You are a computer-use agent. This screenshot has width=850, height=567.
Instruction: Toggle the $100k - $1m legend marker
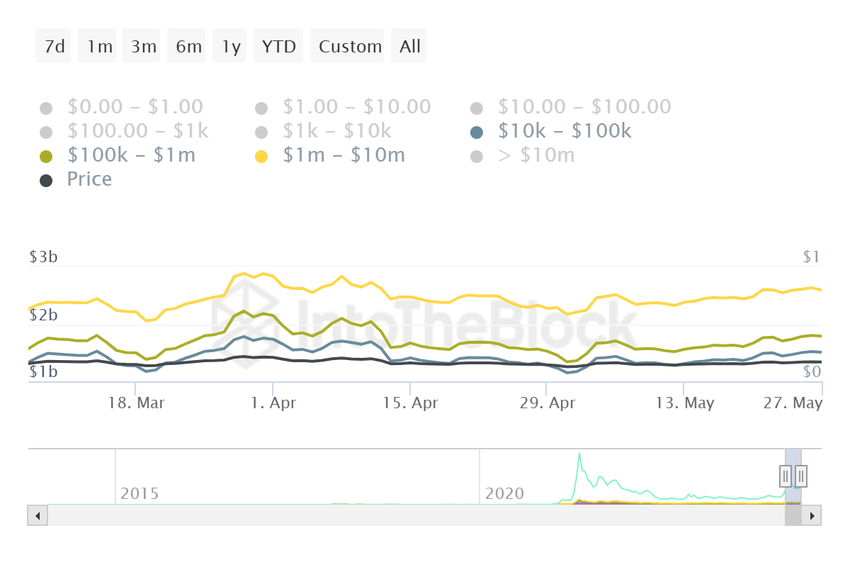(46, 157)
